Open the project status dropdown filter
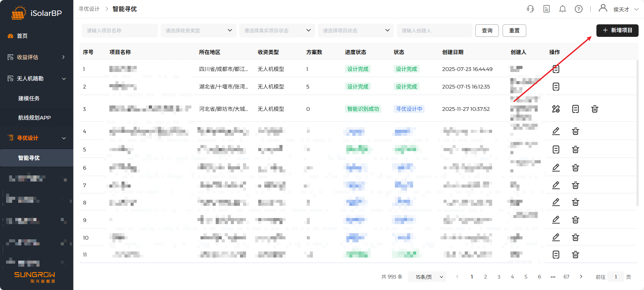The width and height of the screenshot is (644, 290). click(355, 30)
